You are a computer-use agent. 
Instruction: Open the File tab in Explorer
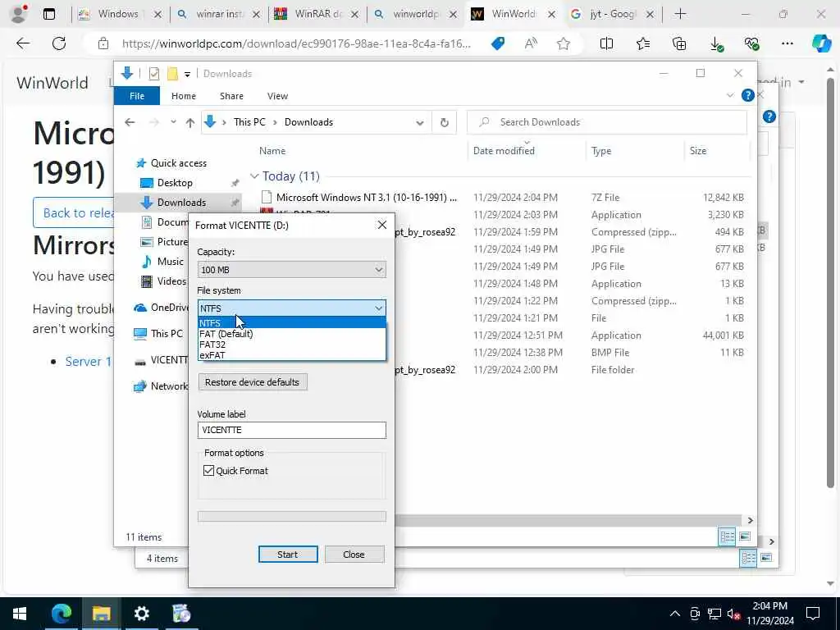137,96
